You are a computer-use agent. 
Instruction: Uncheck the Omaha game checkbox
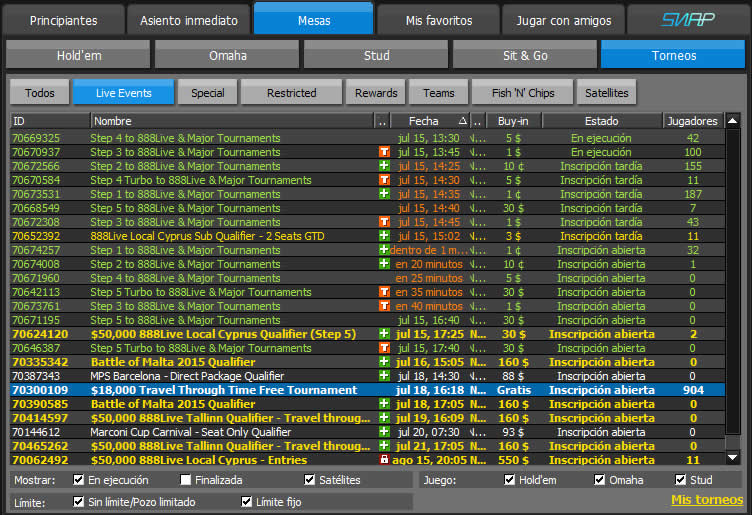(600, 480)
